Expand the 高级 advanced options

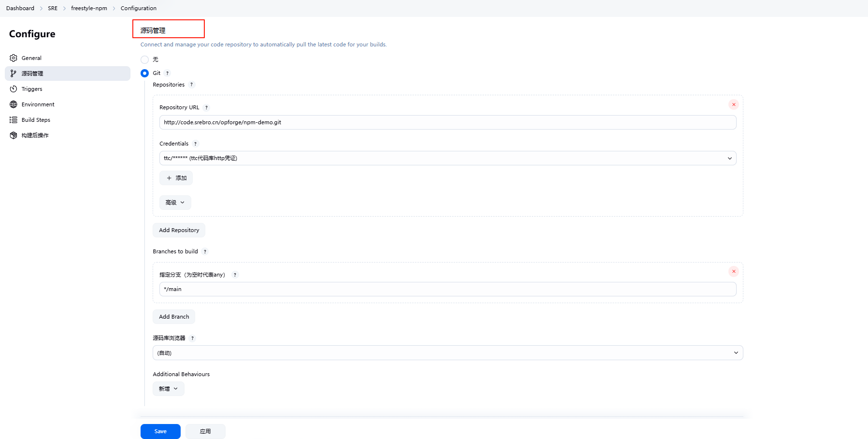(x=175, y=203)
